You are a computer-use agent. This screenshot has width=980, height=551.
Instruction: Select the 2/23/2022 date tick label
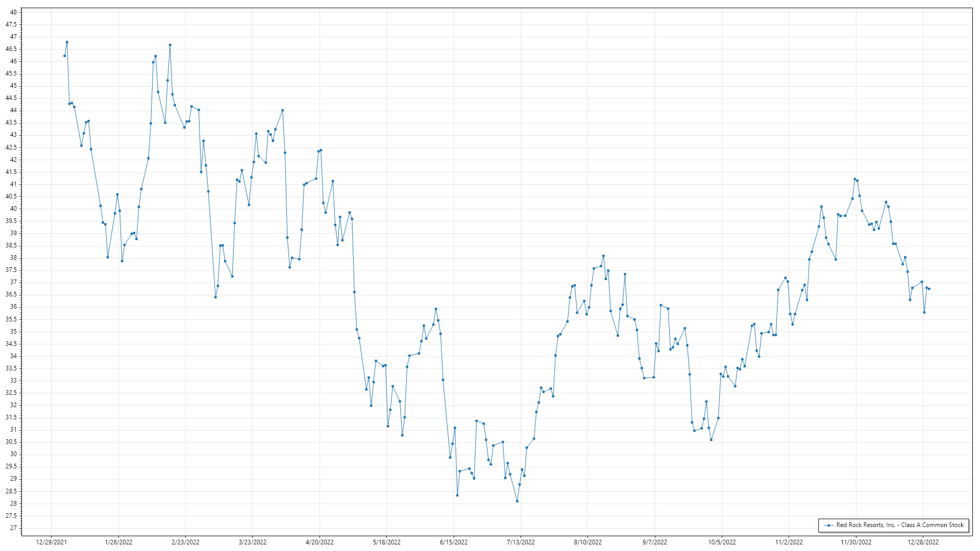coord(185,542)
